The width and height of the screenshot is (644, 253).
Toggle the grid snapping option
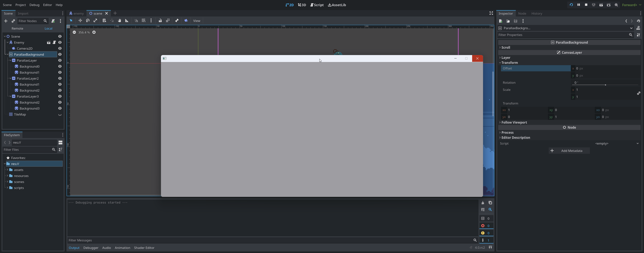[x=143, y=21]
